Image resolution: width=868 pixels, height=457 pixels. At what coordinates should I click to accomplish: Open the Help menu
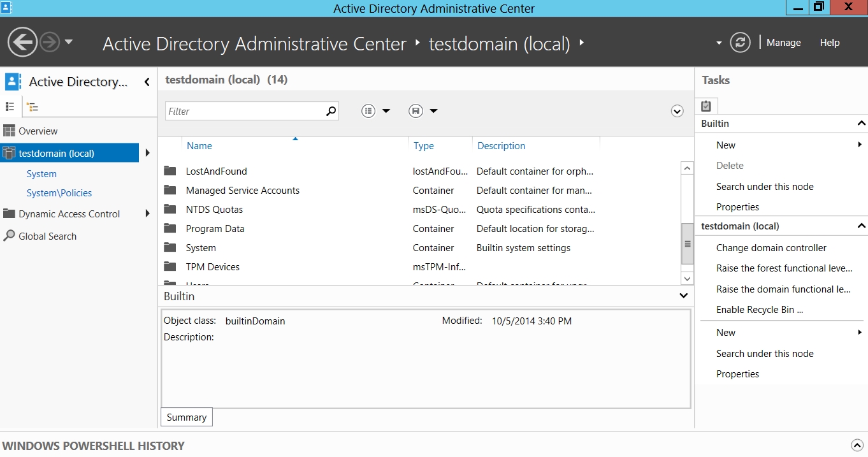click(830, 43)
